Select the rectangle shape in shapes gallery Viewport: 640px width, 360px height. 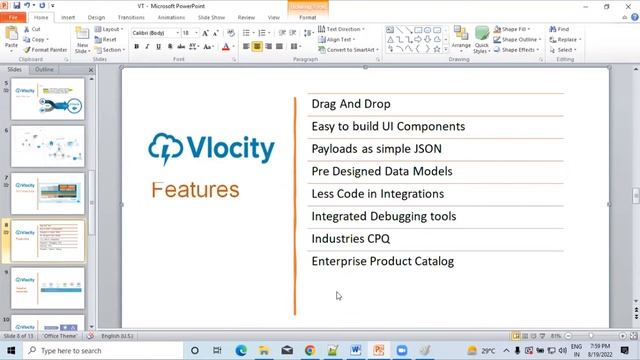pos(418,30)
